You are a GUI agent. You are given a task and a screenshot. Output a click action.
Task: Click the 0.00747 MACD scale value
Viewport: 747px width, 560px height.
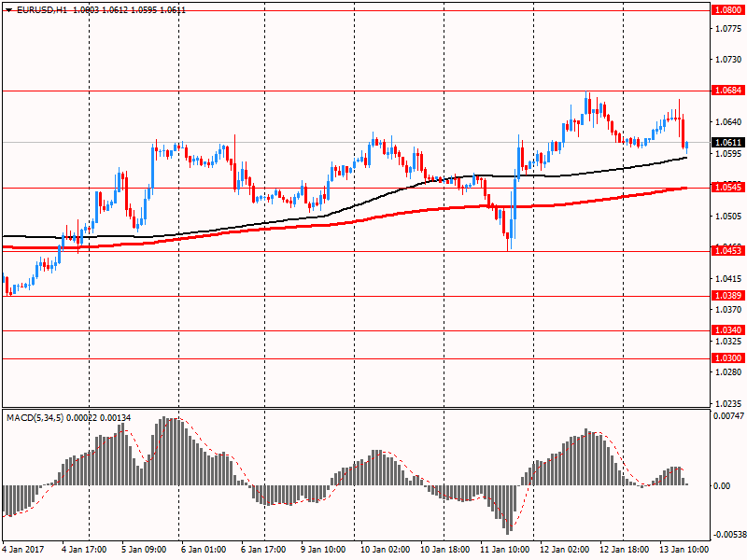(x=726, y=416)
